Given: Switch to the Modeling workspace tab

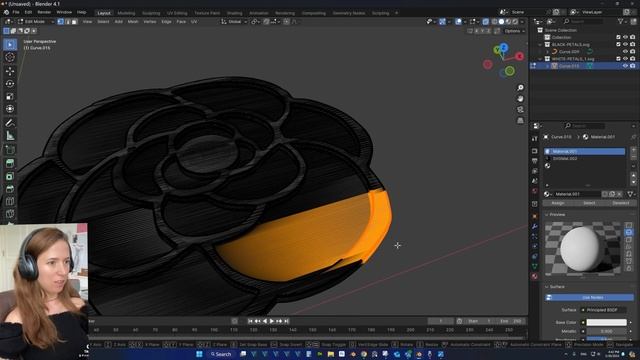Looking at the screenshot, I should coord(126,13).
